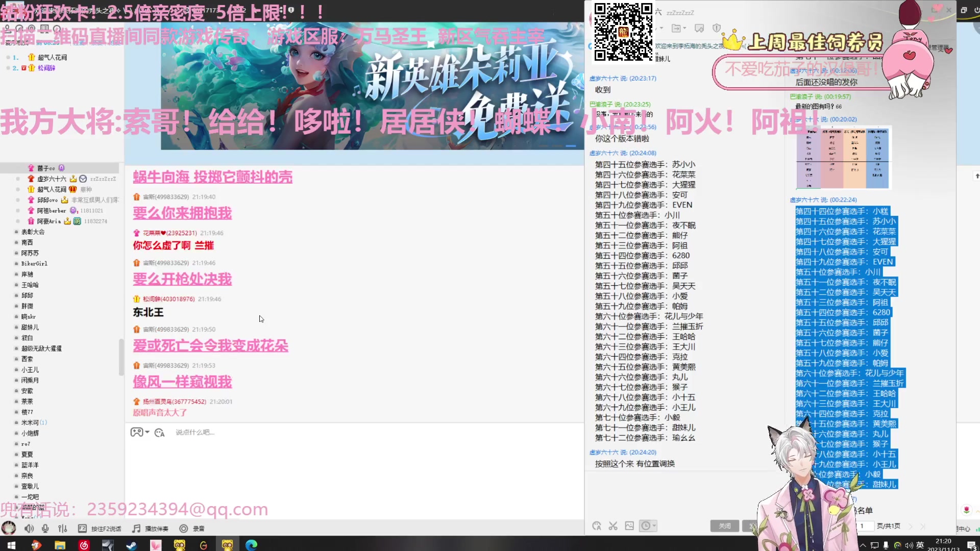The height and width of the screenshot is (551, 980).
Task: Click the scissors screenshot icon
Action: click(x=613, y=526)
